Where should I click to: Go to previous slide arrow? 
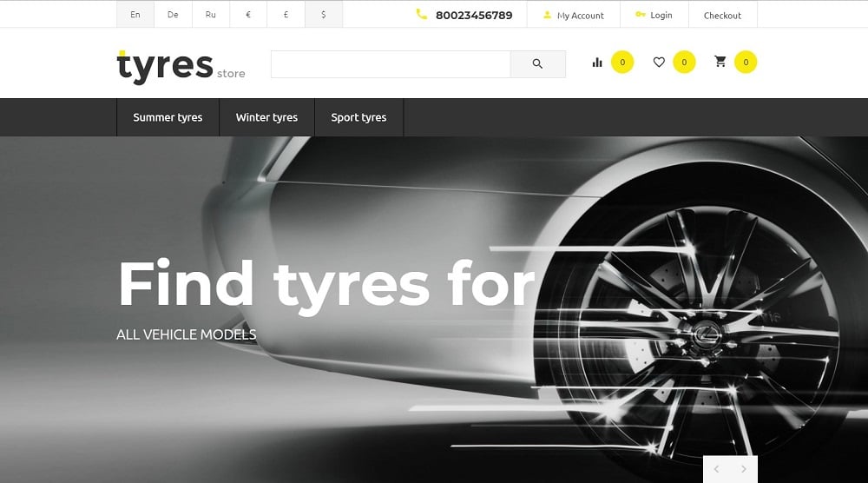coord(716,469)
